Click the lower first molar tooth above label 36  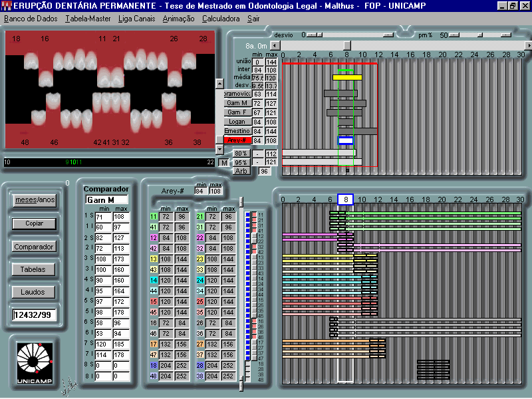(x=169, y=101)
